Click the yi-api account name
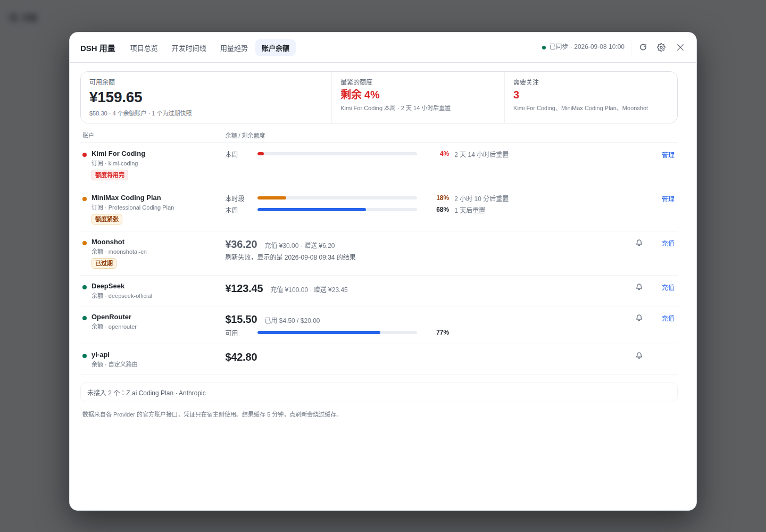The height and width of the screenshot is (532, 766). point(101,355)
